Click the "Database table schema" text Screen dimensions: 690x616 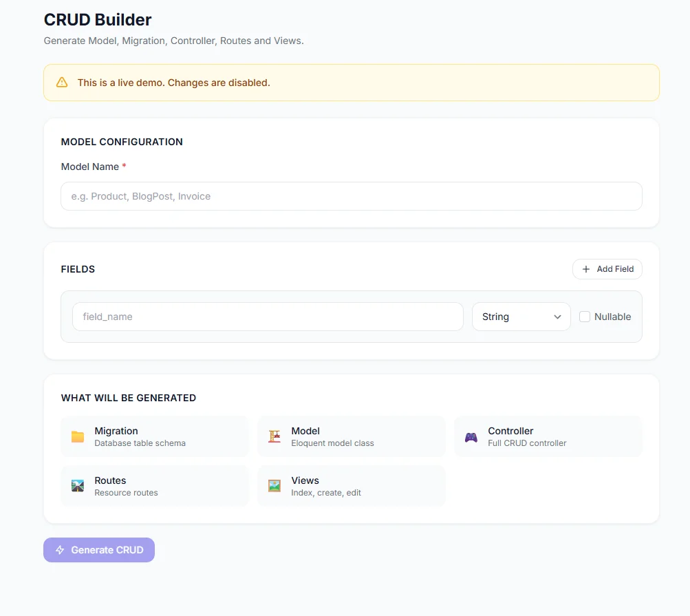point(140,443)
